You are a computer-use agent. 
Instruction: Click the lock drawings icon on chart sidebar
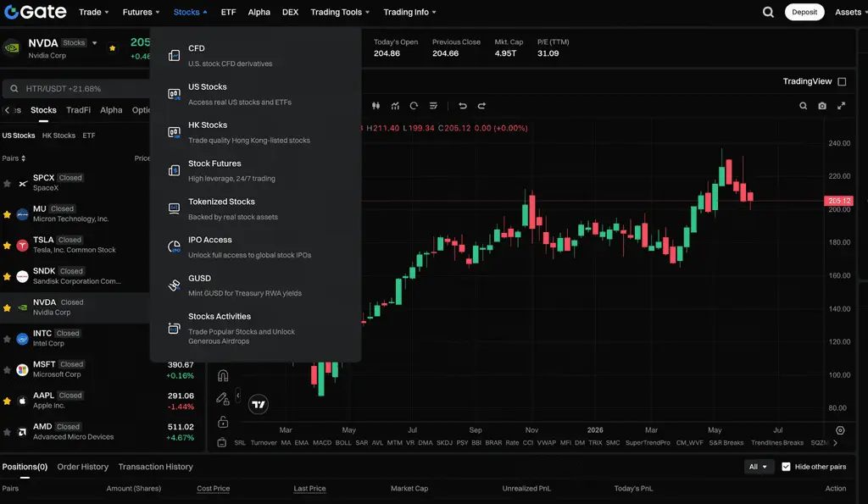[x=223, y=422]
